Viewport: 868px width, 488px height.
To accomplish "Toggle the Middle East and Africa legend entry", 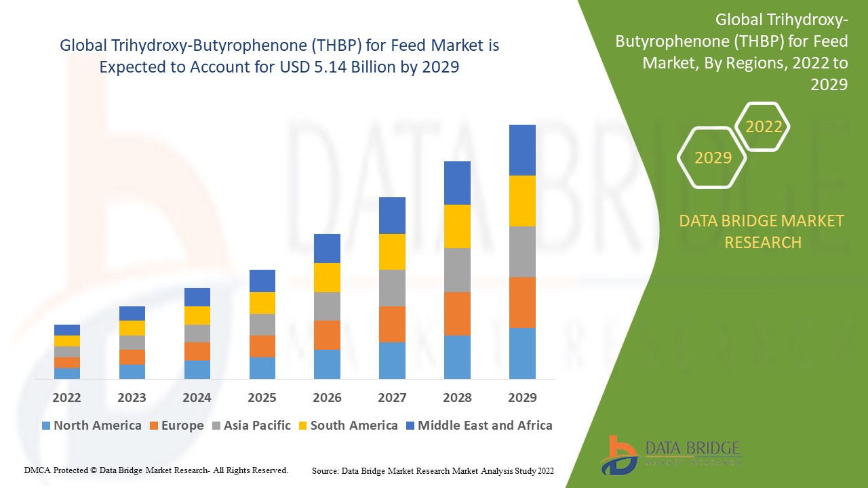I will coord(485,426).
